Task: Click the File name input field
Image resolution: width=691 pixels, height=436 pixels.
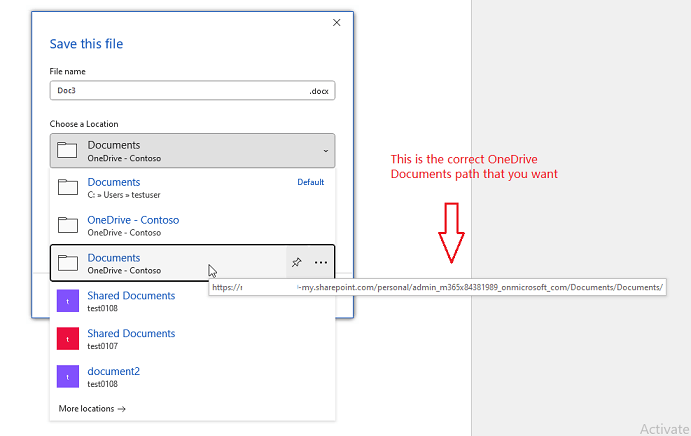Action: coord(192,91)
